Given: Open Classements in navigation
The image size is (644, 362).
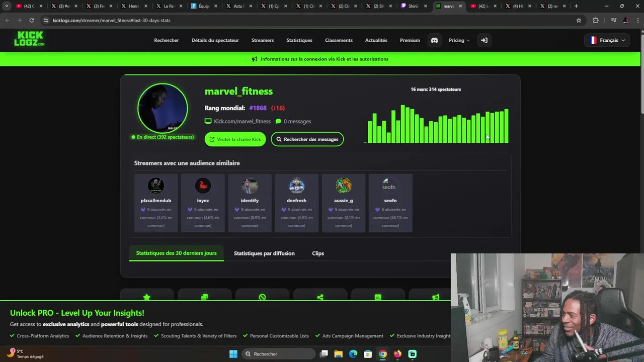Looking at the screenshot, I should pyautogui.click(x=339, y=40).
